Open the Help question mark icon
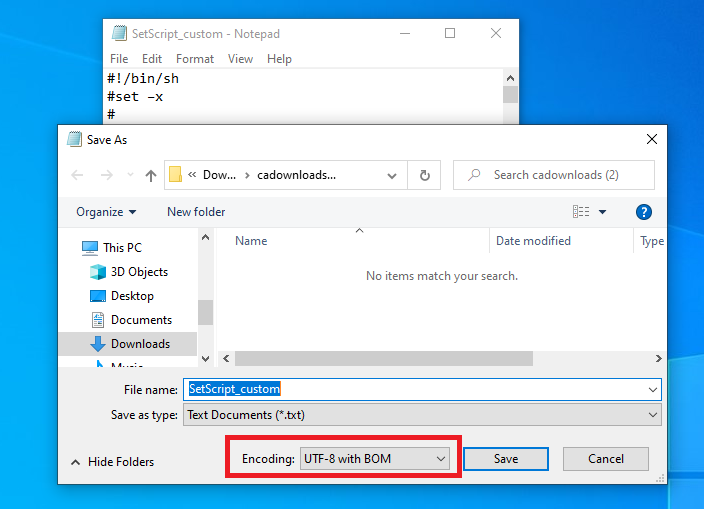The image size is (704, 509). click(x=643, y=212)
